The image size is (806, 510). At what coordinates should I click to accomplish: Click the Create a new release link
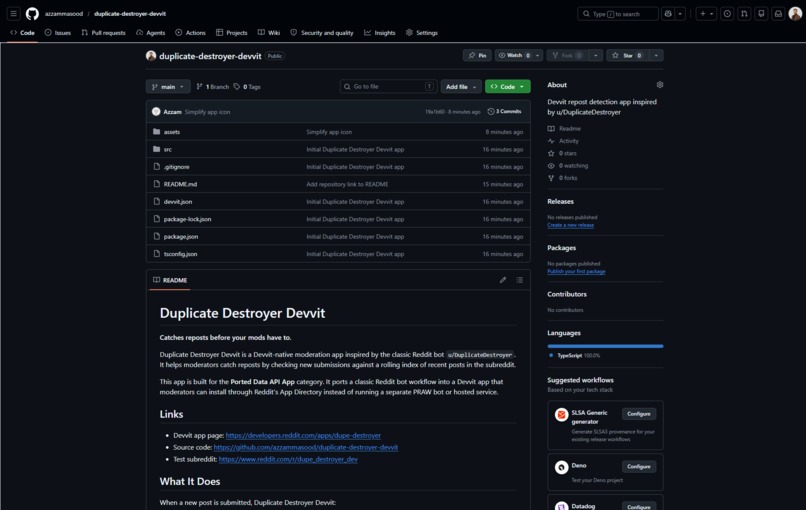570,225
